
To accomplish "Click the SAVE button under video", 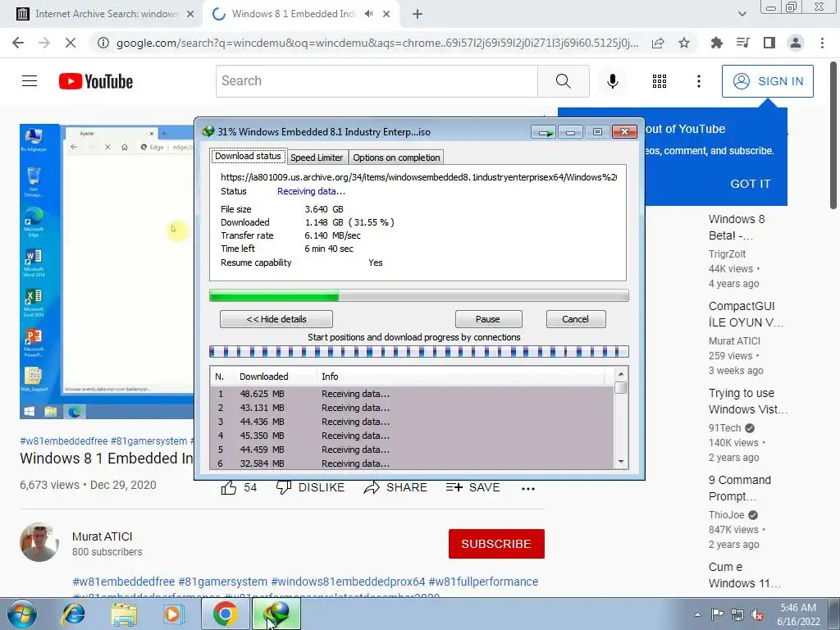I will click(x=473, y=487).
